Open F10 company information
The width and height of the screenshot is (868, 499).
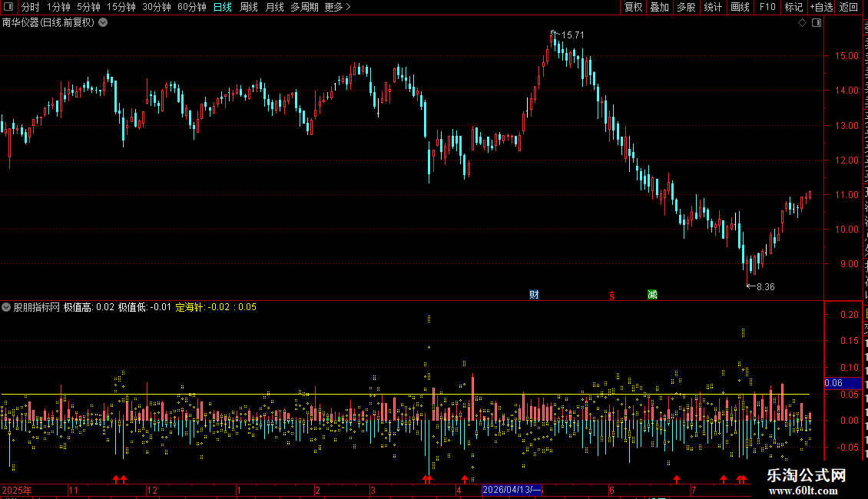[x=767, y=7]
